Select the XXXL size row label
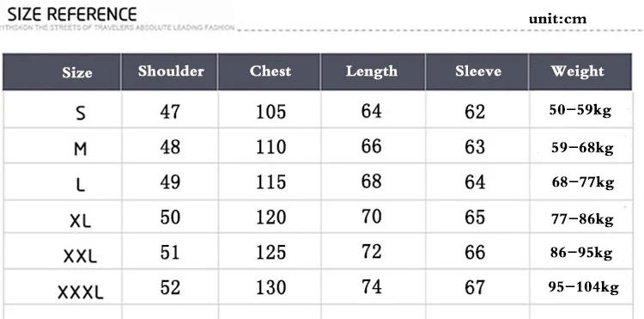Screen dimensions: 644x319 tap(81, 292)
